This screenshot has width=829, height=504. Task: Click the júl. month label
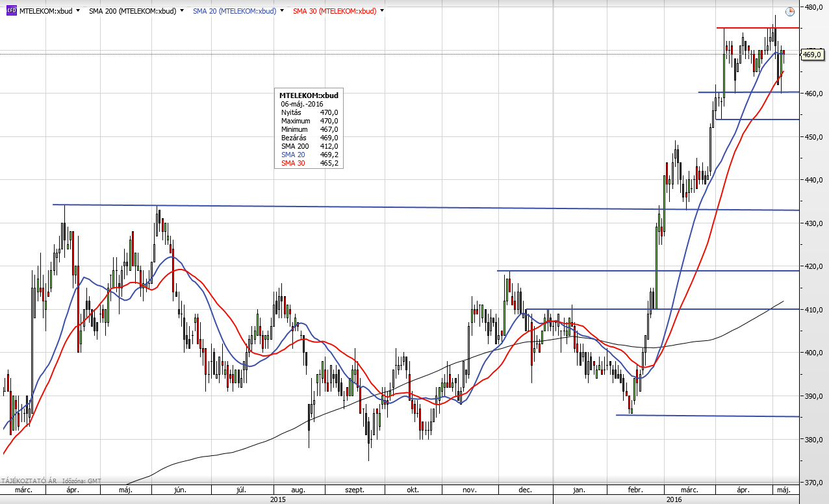click(240, 490)
